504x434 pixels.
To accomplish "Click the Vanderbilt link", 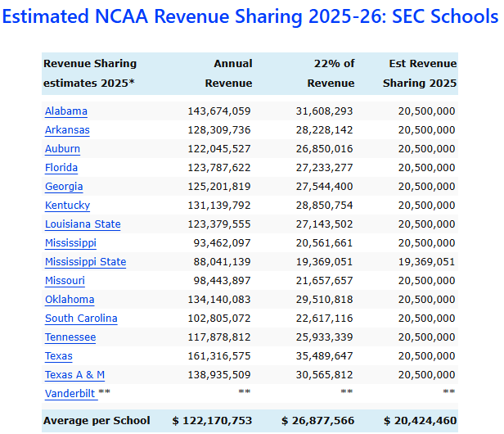I will pyautogui.click(x=71, y=394).
